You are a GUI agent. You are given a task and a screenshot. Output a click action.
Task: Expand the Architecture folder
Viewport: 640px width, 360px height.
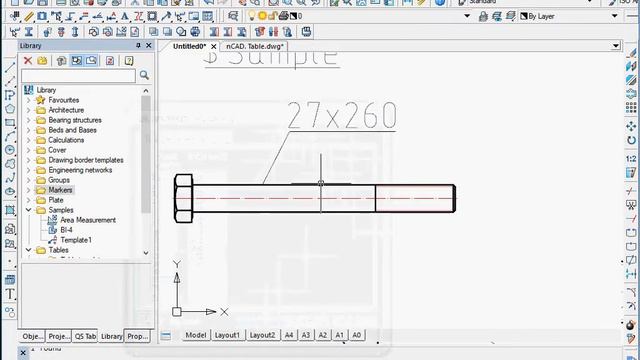28,110
